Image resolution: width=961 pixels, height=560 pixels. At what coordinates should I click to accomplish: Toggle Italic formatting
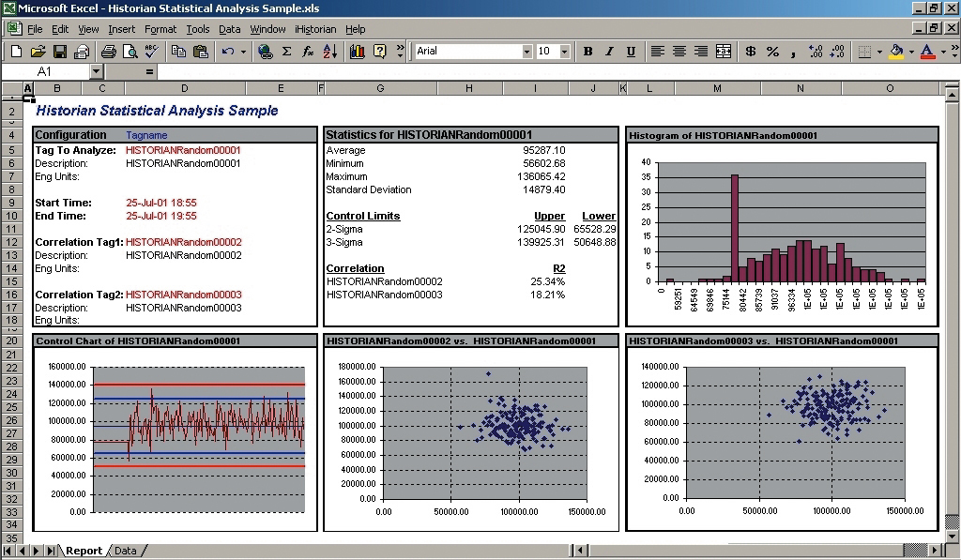[609, 52]
